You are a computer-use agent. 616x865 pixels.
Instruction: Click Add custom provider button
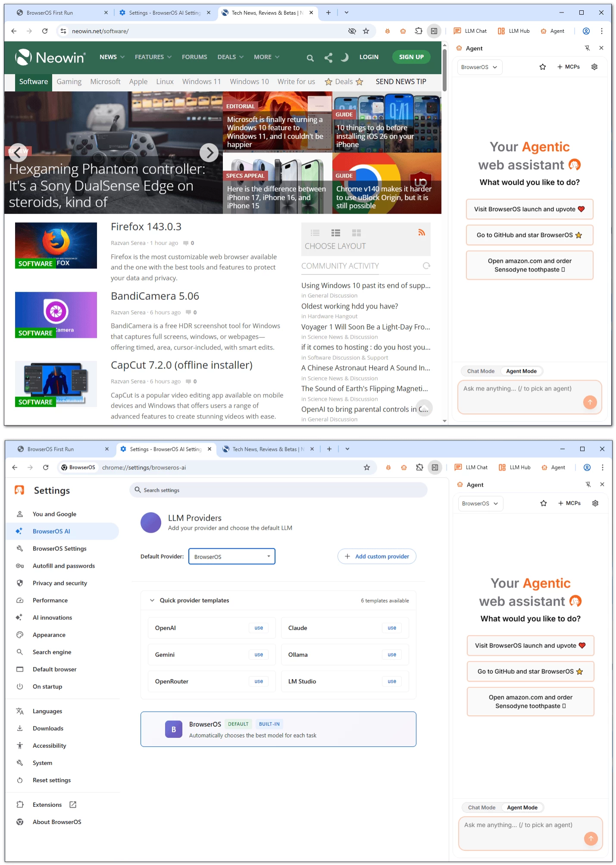pyautogui.click(x=377, y=556)
